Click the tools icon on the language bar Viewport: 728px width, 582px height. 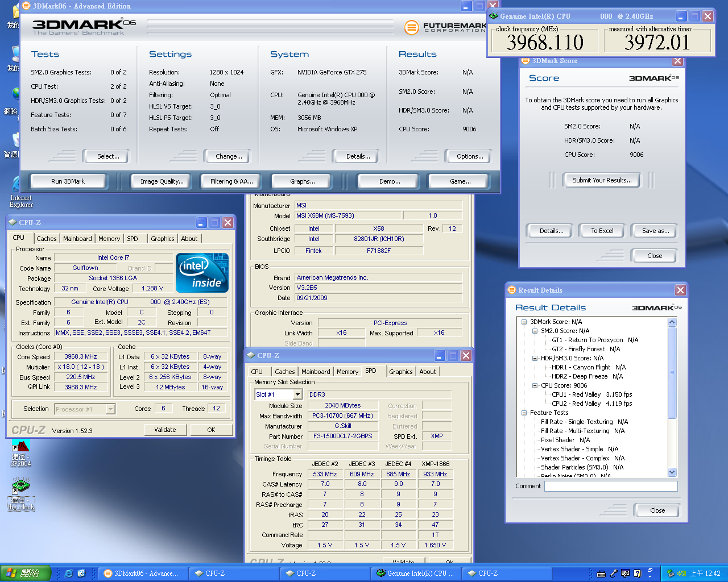(625, 573)
